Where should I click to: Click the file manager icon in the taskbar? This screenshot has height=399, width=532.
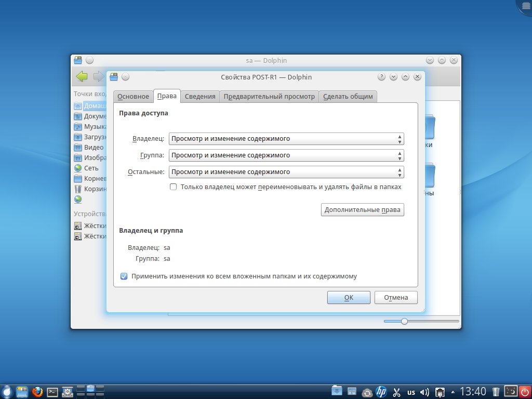coord(22,392)
